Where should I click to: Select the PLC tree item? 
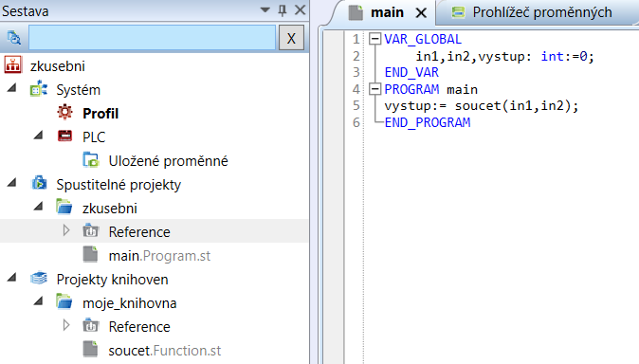94,136
